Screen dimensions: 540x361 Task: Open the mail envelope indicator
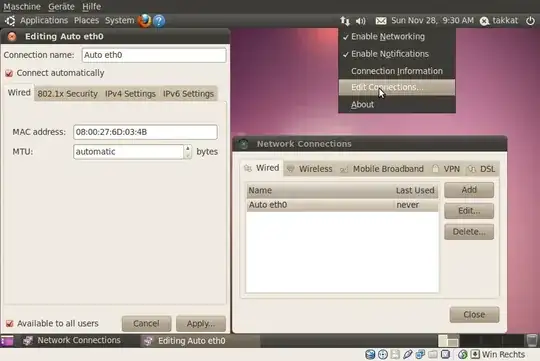381,21
